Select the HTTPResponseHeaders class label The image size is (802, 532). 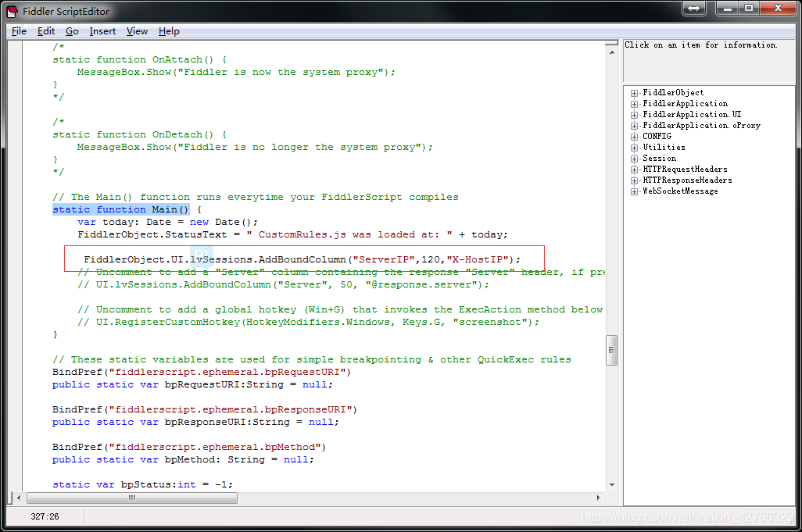pyautogui.click(x=687, y=180)
